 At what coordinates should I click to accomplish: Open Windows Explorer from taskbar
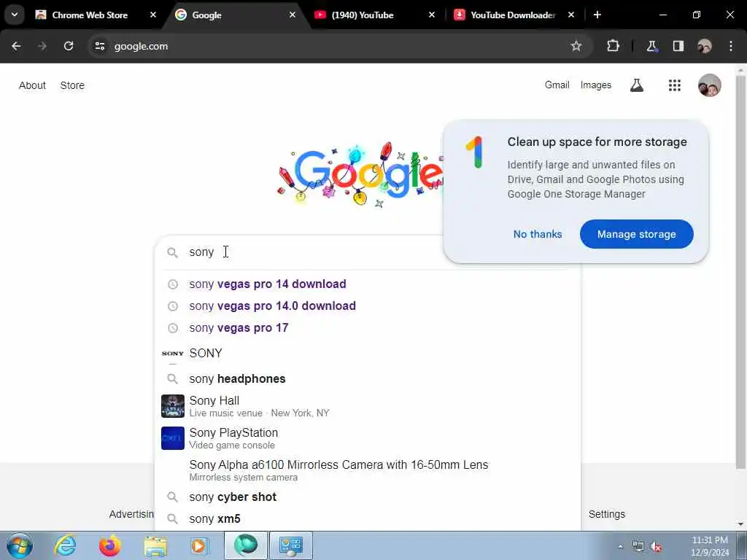pyautogui.click(x=155, y=545)
